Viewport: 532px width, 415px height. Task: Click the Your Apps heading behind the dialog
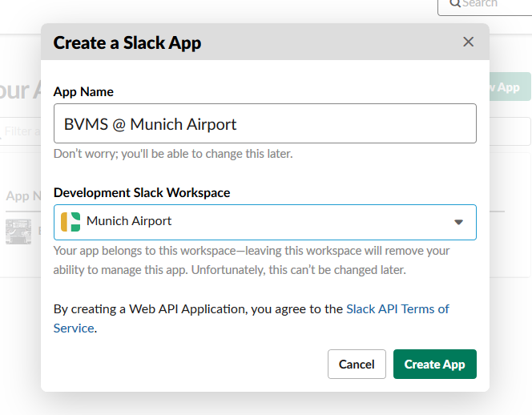coord(20,90)
